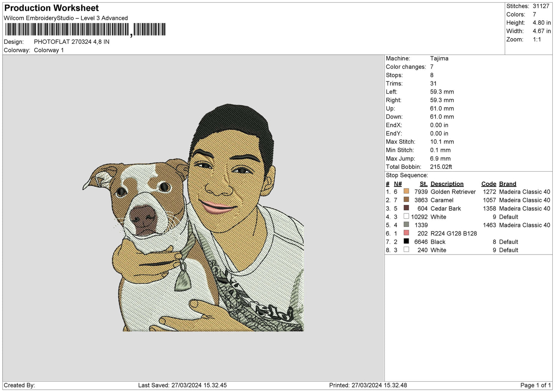Click the Zoom value 1:1
The height and width of the screenshot is (392, 555).
pos(537,40)
